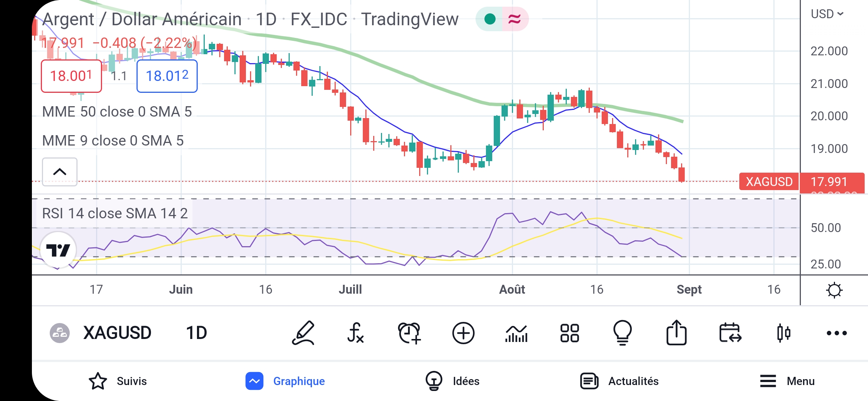Open chart type bars icon

516,333
